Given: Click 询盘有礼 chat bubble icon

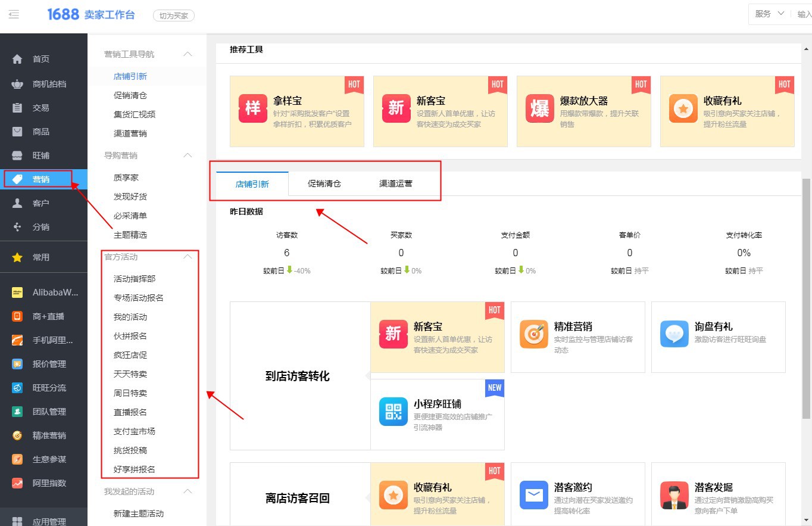Looking at the screenshot, I should [x=674, y=334].
